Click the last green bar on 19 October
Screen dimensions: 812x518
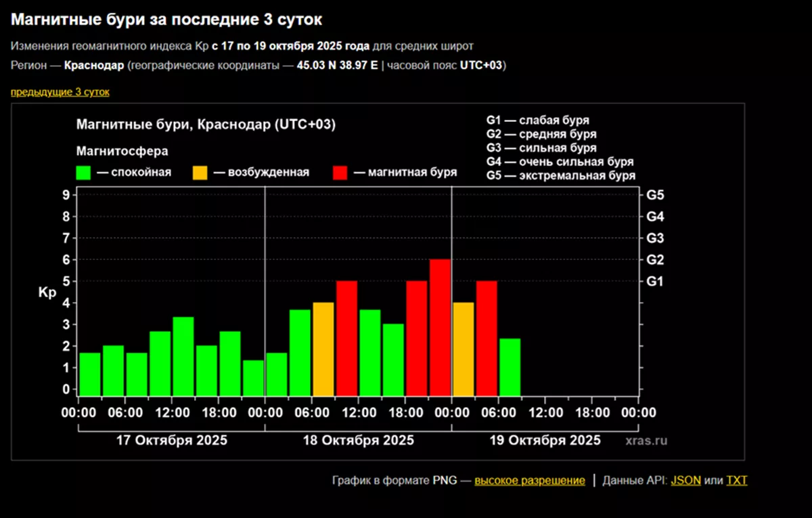(x=510, y=367)
